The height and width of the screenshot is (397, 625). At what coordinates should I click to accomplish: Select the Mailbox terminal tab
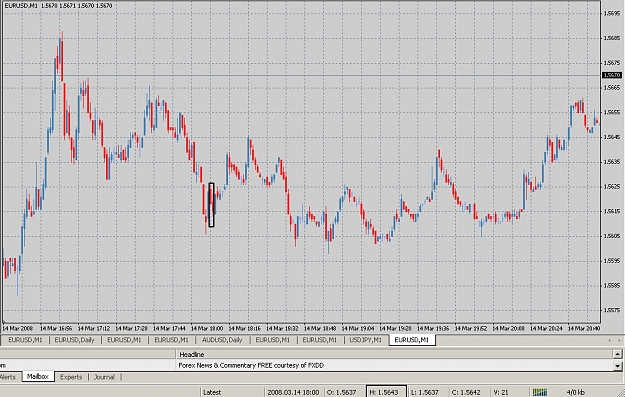point(38,376)
